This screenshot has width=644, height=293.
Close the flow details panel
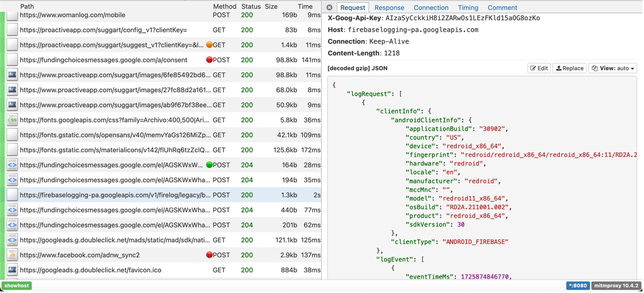pyautogui.click(x=329, y=8)
